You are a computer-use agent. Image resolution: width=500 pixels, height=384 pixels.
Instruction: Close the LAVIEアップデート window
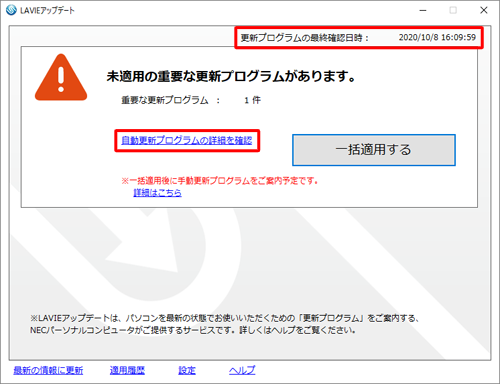tap(484, 10)
